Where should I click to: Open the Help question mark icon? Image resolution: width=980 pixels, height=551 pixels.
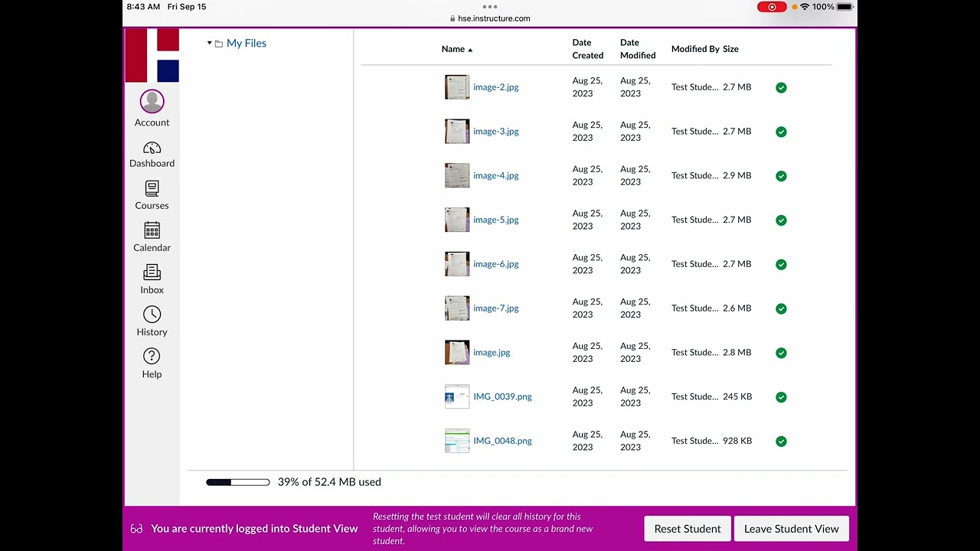pyautogui.click(x=152, y=357)
